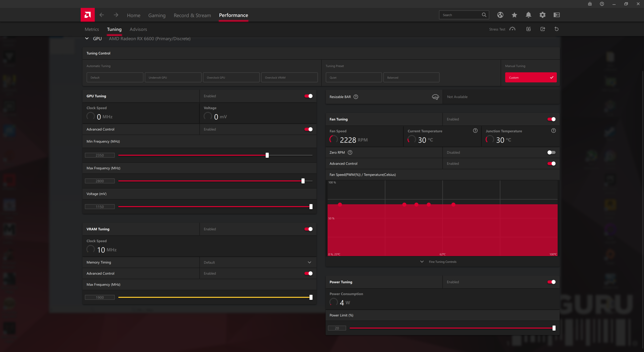Collapse the GPU section chevron
Image resolution: width=644 pixels, height=352 pixels.
87,39
